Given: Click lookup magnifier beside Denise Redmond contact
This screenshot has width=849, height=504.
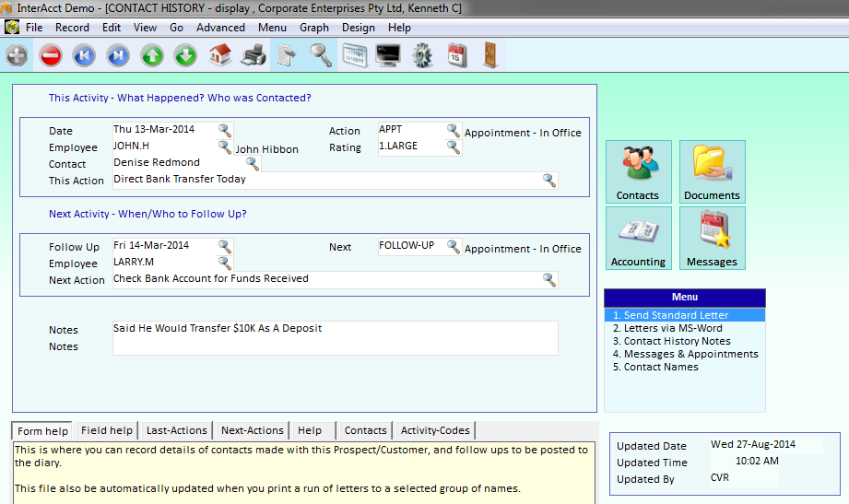Looking at the screenshot, I should [x=253, y=163].
